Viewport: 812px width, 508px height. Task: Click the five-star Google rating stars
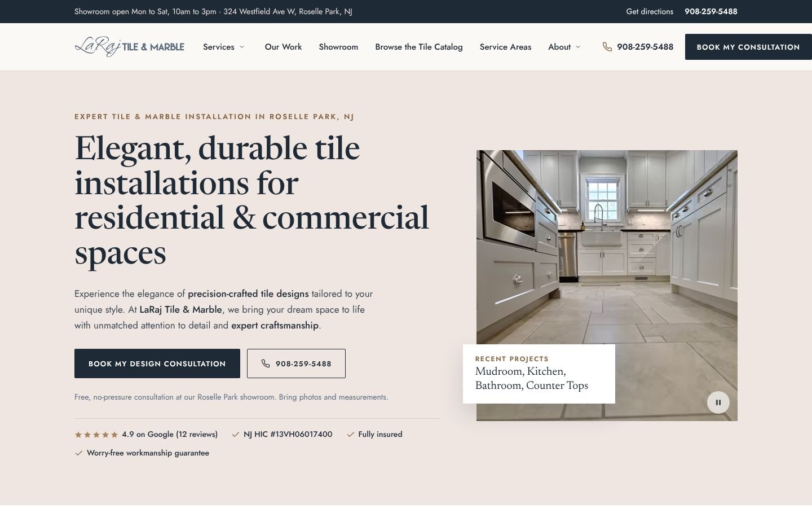96,435
